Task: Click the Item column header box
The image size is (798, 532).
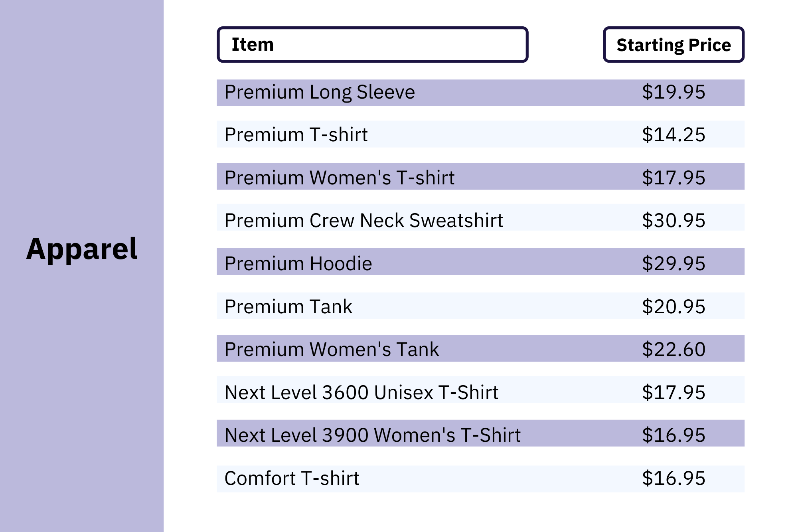Action: [373, 45]
